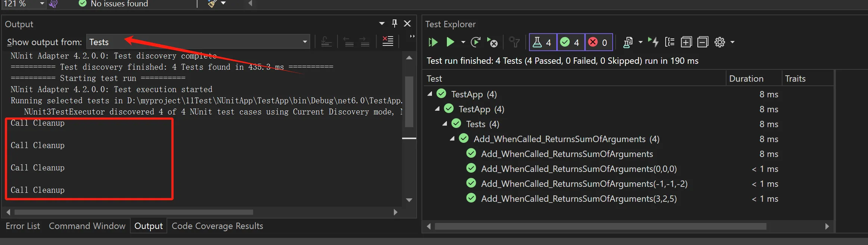The image size is (868, 245).
Task: Click the Collapse All icon in Test Explorer
Action: point(703,42)
